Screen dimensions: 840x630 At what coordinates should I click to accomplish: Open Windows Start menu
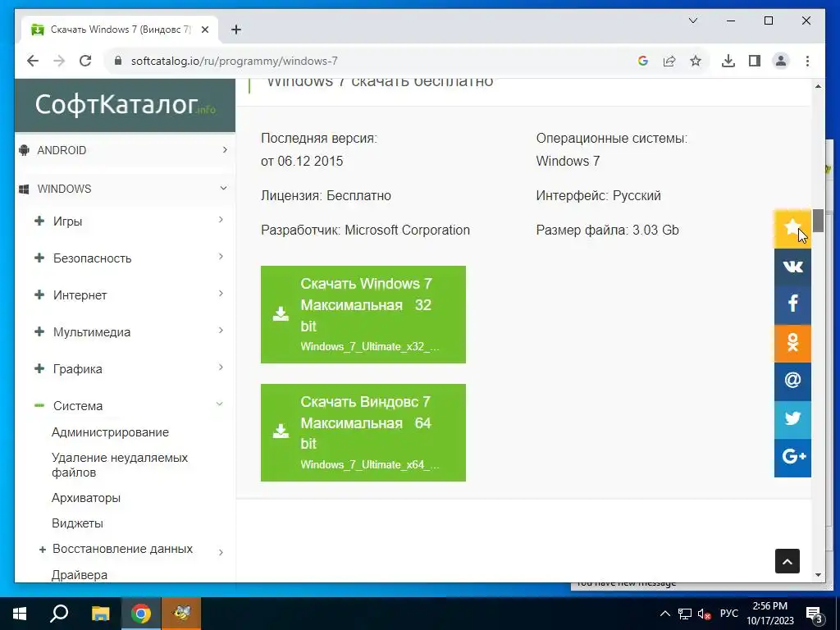pos(20,614)
